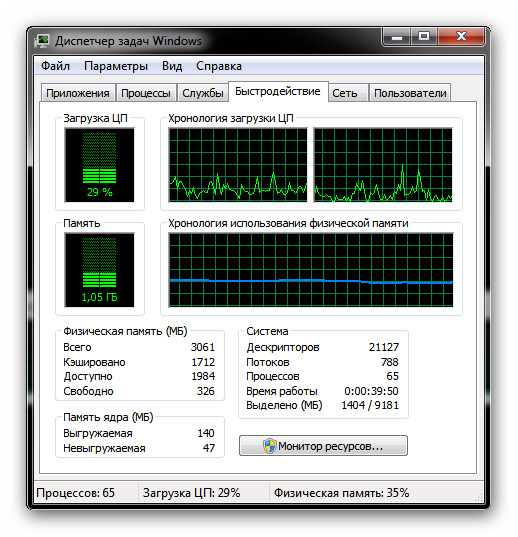Screen dimensions: 518x537
Task: Switch to the Пользователи tab
Action: pyautogui.click(x=410, y=93)
